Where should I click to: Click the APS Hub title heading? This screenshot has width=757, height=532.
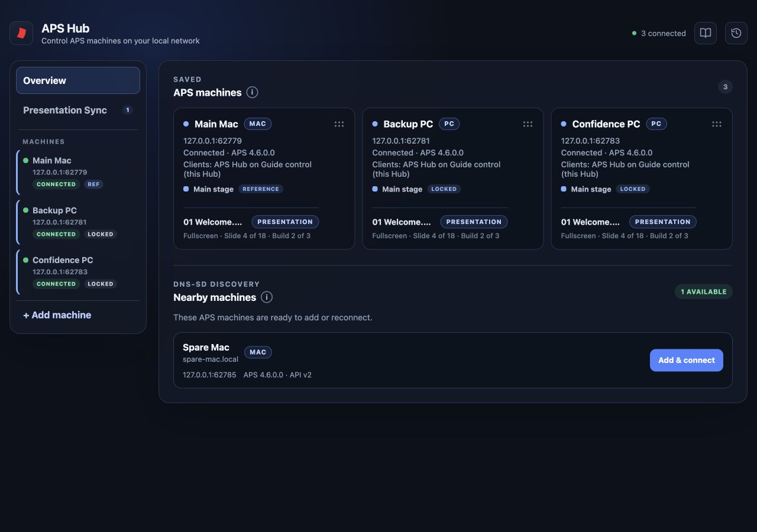click(66, 28)
